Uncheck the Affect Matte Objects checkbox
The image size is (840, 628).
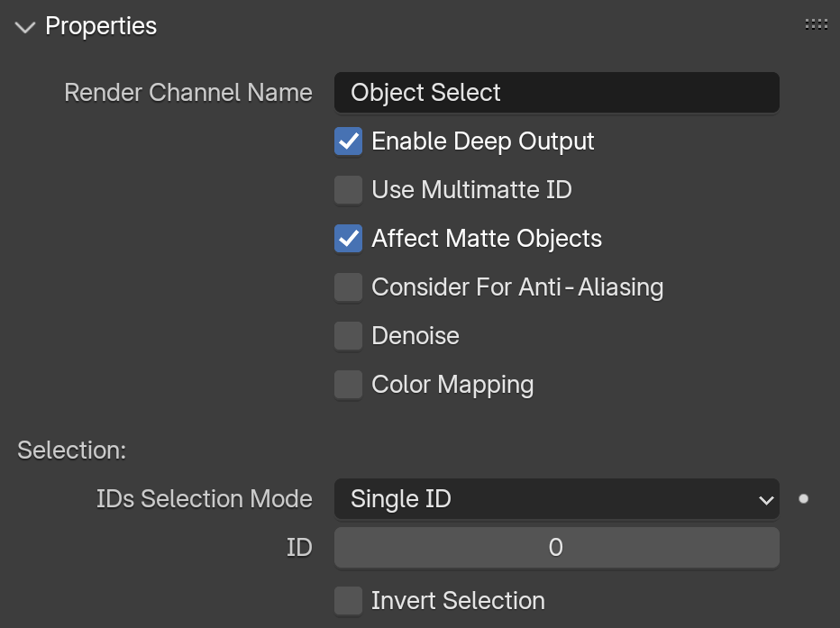click(348, 239)
